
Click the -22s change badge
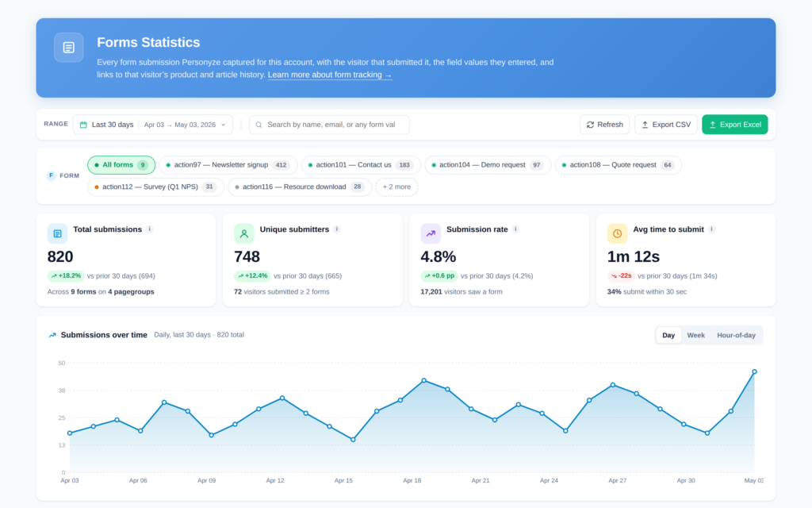[x=621, y=276]
